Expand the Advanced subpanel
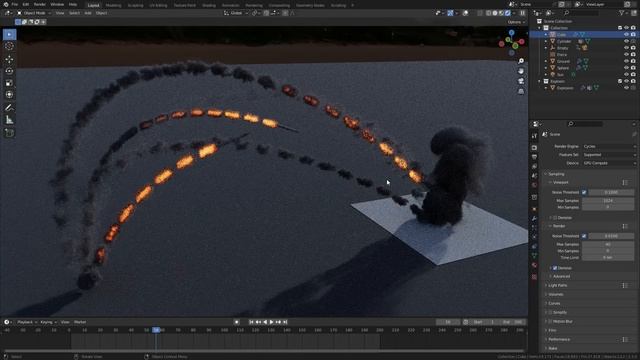Image resolution: width=640 pixels, height=360 pixels. (x=561, y=276)
